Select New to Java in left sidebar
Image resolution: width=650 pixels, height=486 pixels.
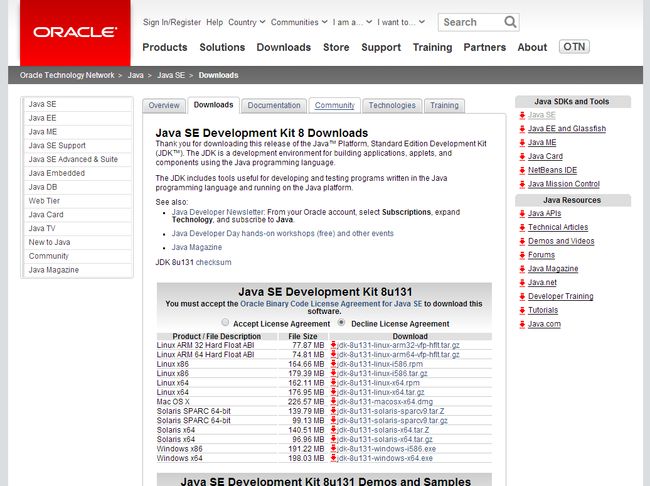point(78,242)
